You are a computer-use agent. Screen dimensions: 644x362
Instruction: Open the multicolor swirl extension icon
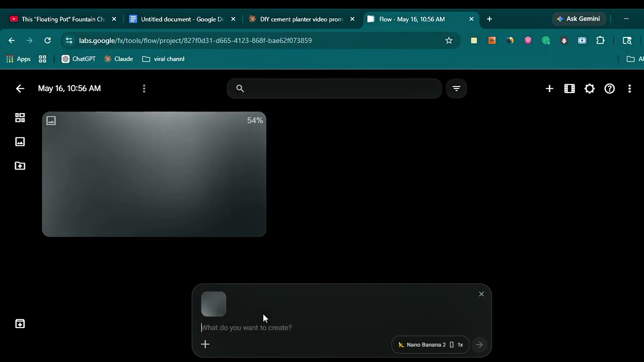pos(510,41)
